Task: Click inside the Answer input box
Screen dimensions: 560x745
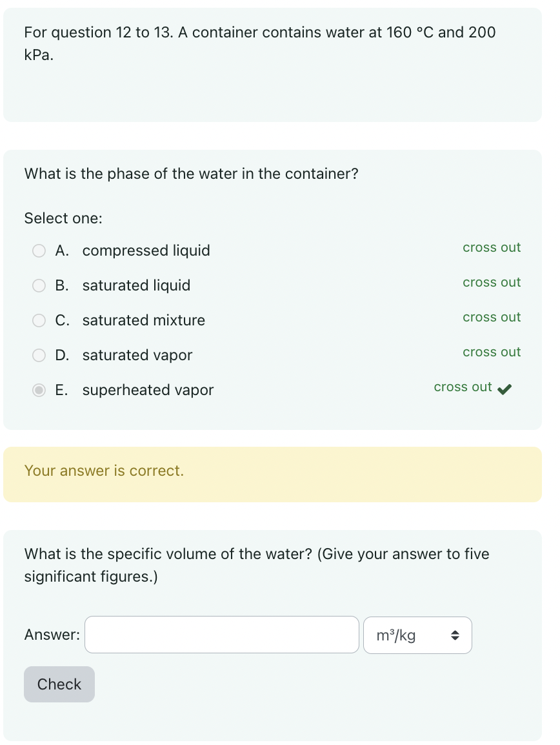Action: pyautogui.click(x=221, y=635)
